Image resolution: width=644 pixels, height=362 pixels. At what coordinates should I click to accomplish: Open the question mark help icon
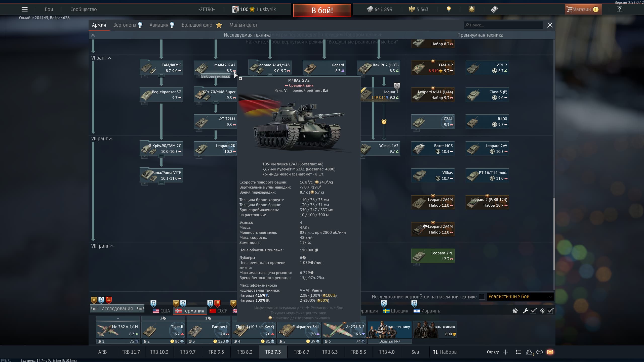(619, 9)
